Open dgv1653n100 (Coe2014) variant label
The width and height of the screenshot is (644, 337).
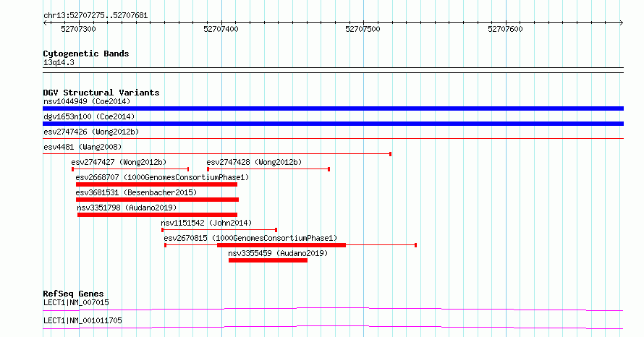click(89, 116)
